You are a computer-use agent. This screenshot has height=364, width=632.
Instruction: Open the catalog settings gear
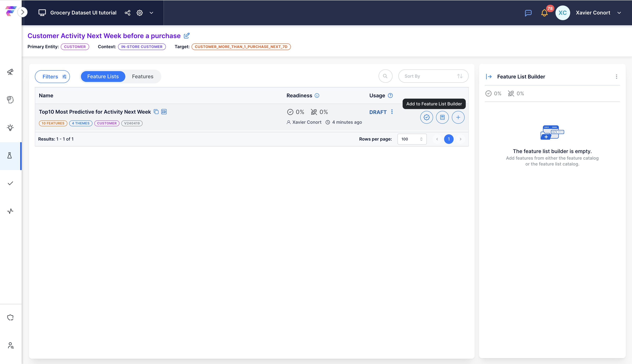140,13
